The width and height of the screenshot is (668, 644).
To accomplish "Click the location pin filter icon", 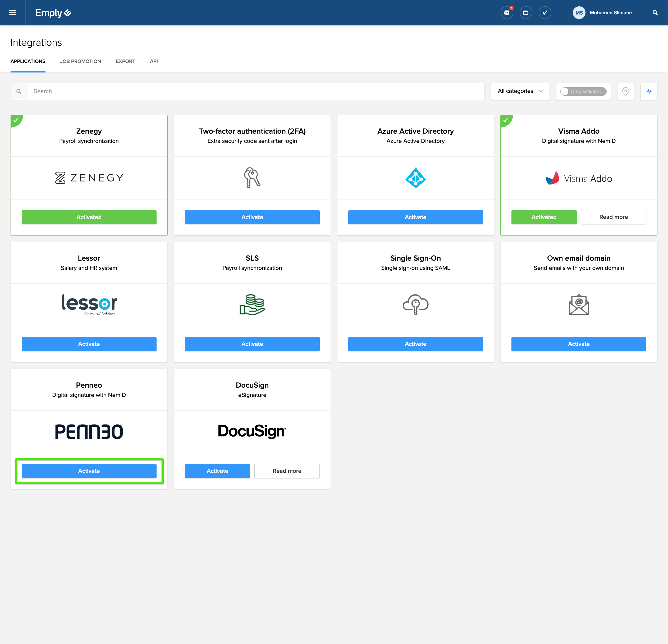I will (625, 91).
